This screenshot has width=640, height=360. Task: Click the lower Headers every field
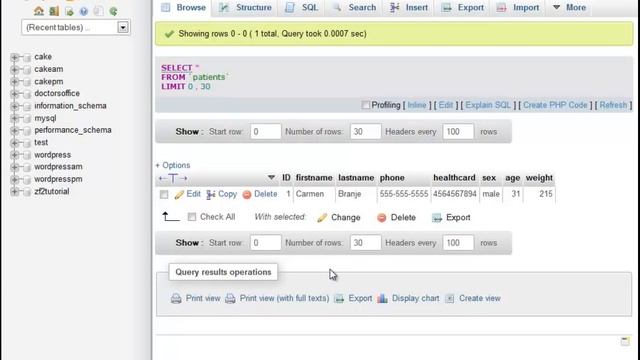coord(458,242)
